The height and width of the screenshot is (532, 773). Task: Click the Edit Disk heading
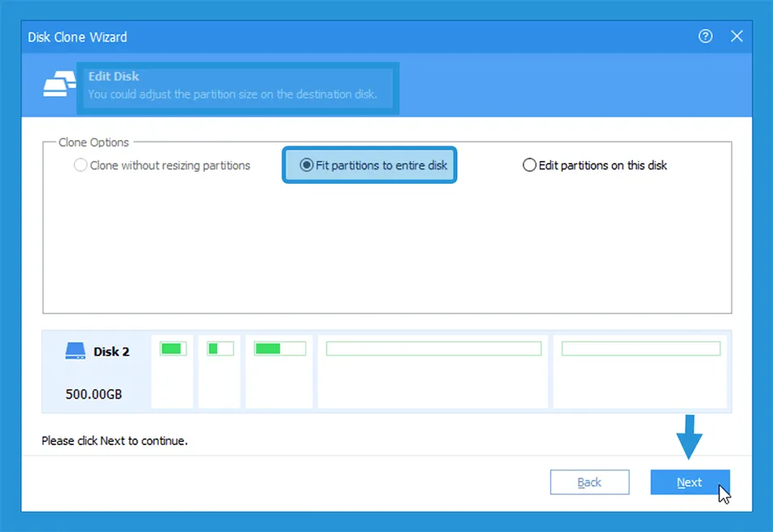114,76
